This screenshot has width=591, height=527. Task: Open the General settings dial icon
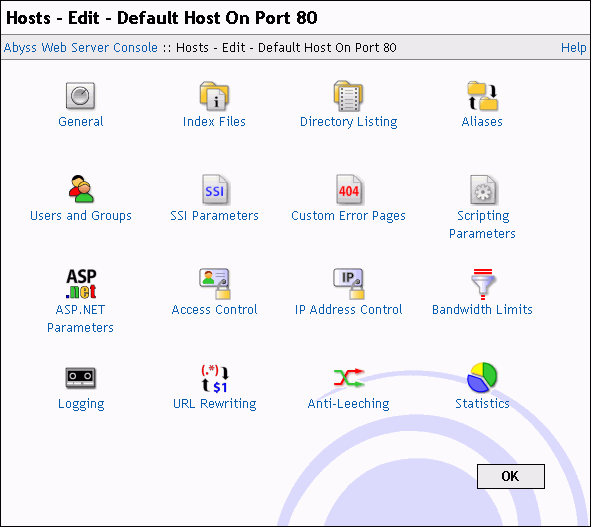pyautogui.click(x=80, y=96)
